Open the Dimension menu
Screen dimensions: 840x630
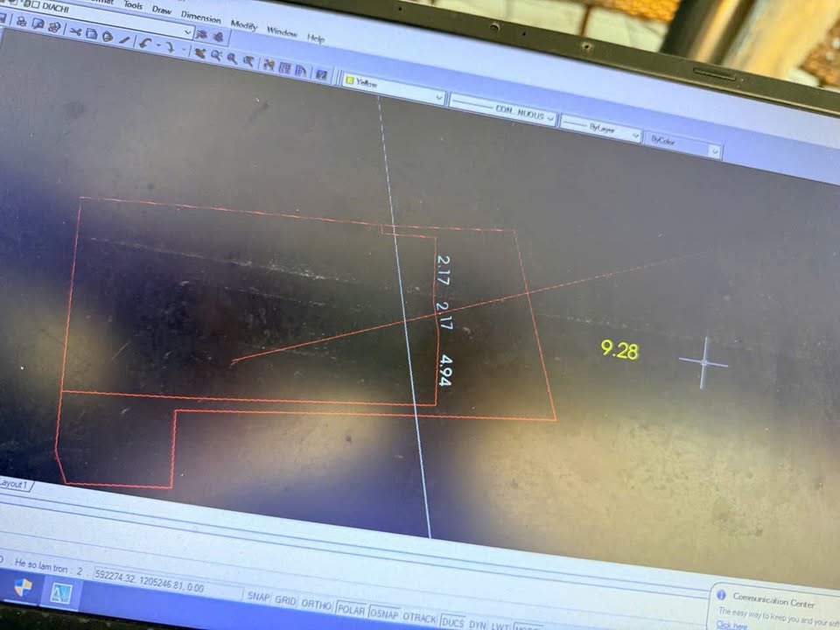[200, 17]
